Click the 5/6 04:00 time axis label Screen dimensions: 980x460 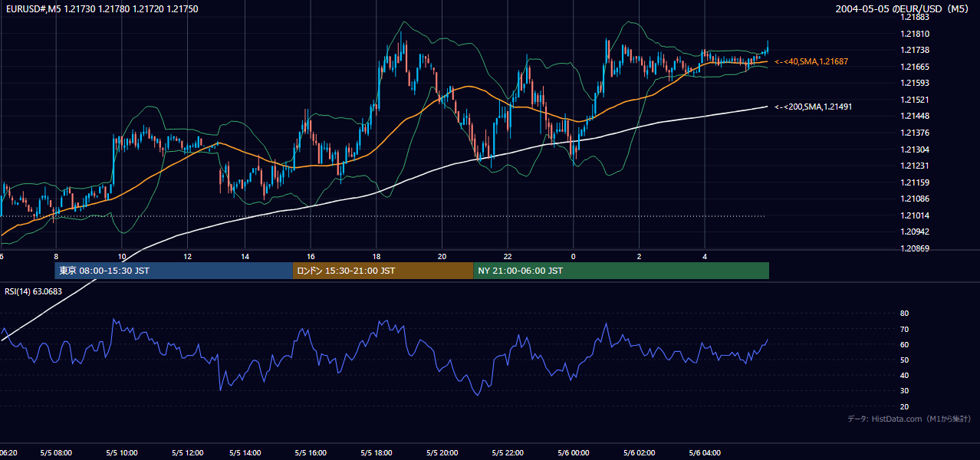705,453
